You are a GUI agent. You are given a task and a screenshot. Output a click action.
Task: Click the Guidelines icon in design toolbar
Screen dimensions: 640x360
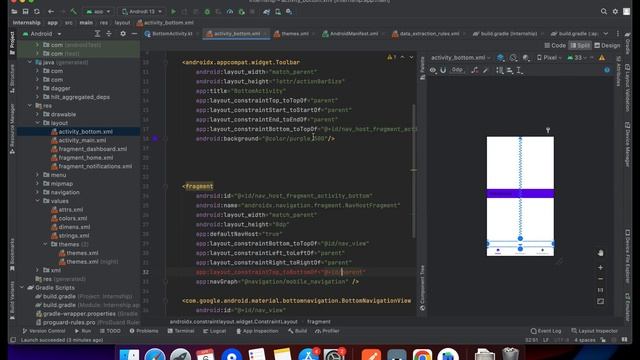[520, 70]
